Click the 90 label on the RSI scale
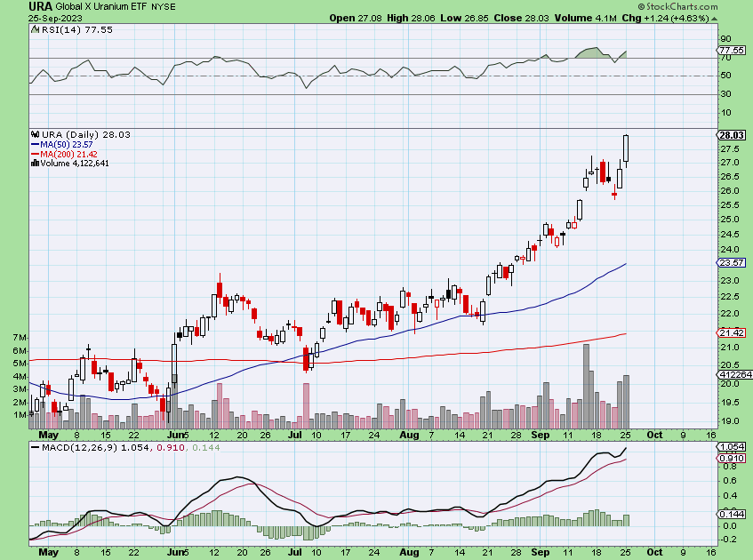This screenshot has height=560, width=753. 725,39
